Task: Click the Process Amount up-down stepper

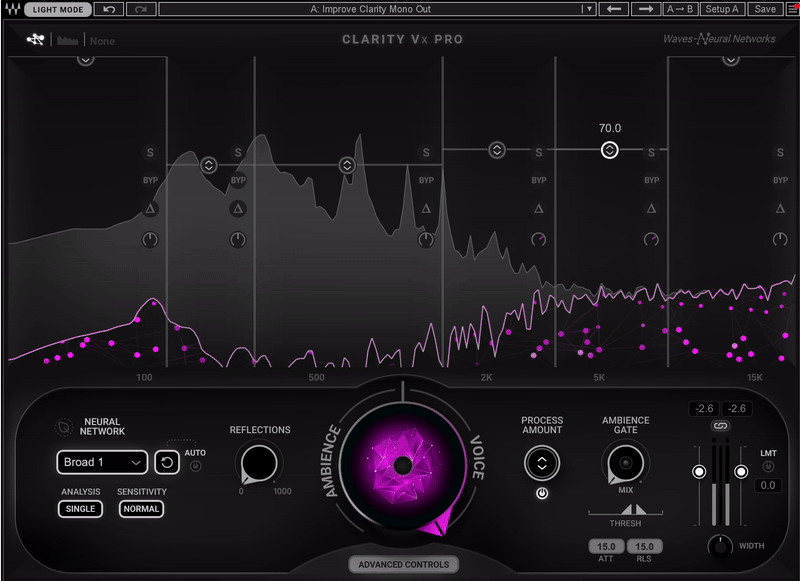Action: click(x=542, y=463)
